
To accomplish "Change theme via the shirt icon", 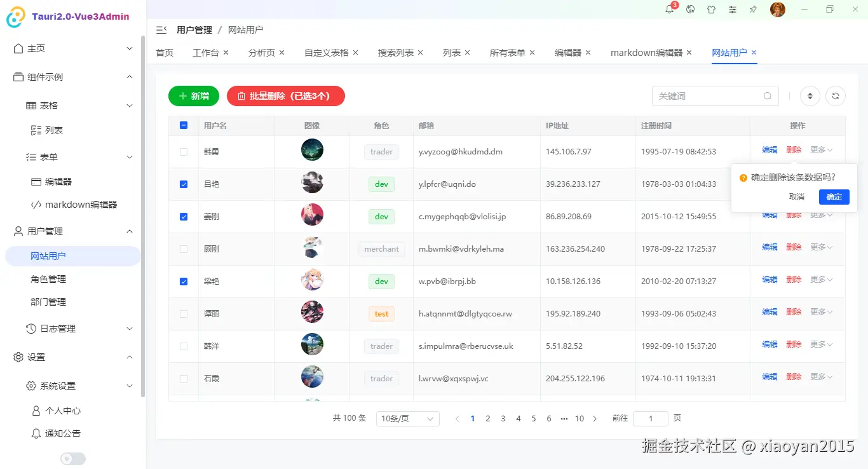I will 712,9.
